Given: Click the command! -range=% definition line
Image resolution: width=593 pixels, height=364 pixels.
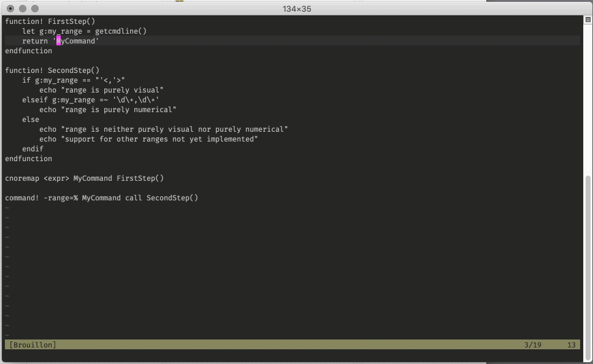Looking at the screenshot, I should [101, 197].
